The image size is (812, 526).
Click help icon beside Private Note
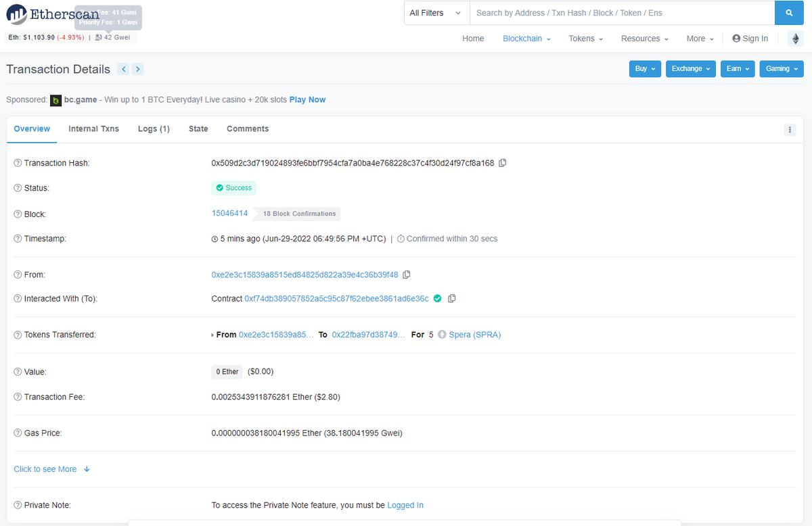(x=18, y=505)
